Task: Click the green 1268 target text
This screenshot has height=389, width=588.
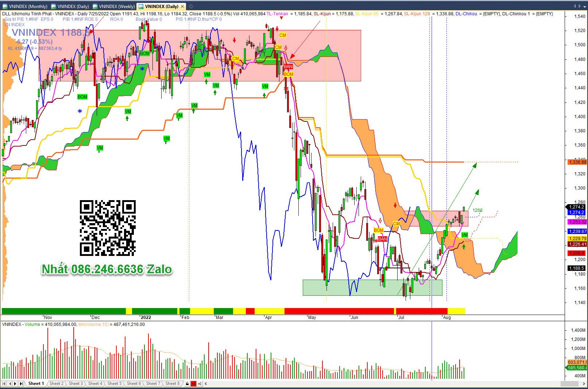Action: [477, 210]
